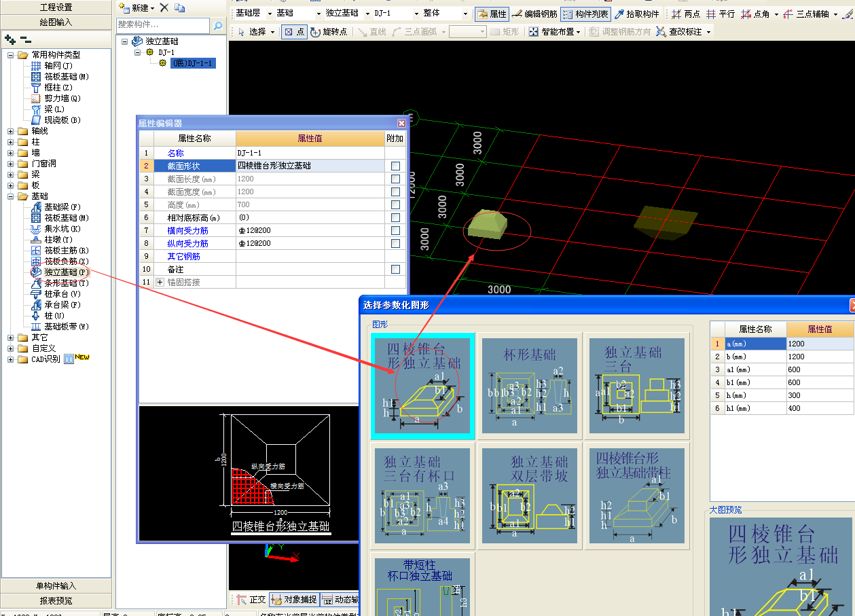Check the 附加 box for 截面形状
The height and width of the screenshot is (616, 855).
[395, 166]
